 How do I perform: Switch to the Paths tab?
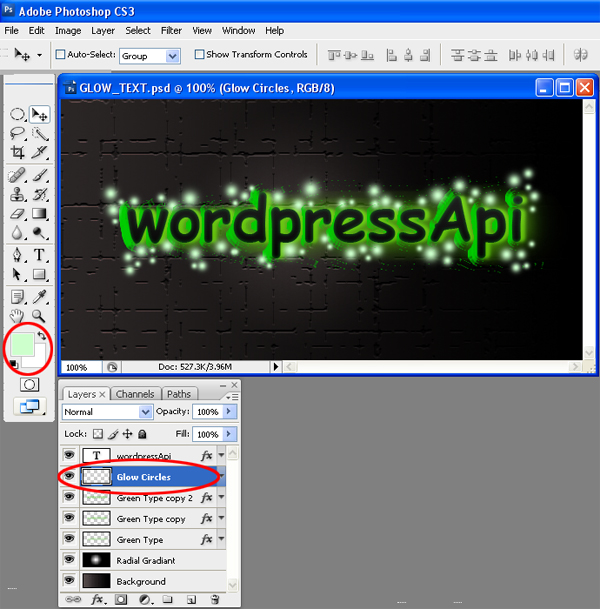tap(179, 394)
